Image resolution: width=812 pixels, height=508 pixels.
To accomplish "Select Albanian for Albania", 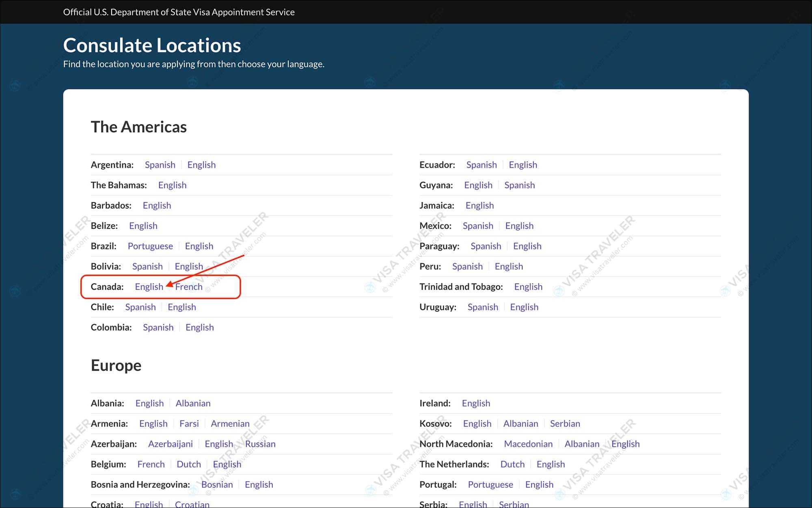I will (x=193, y=403).
